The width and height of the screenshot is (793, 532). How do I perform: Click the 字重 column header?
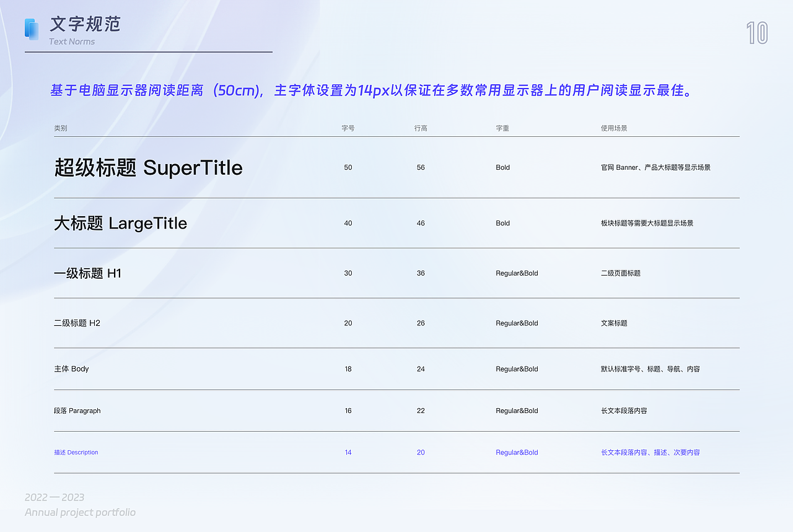tap(502, 128)
